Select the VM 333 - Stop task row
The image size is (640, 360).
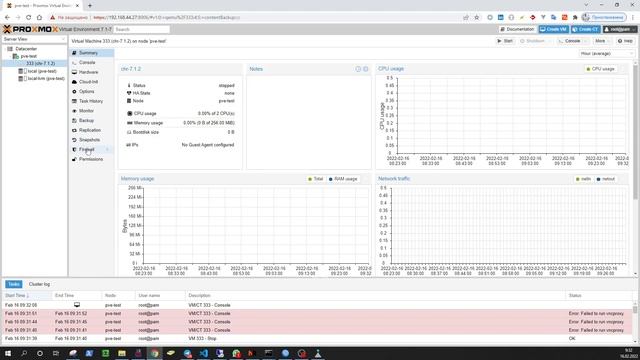coord(318,338)
